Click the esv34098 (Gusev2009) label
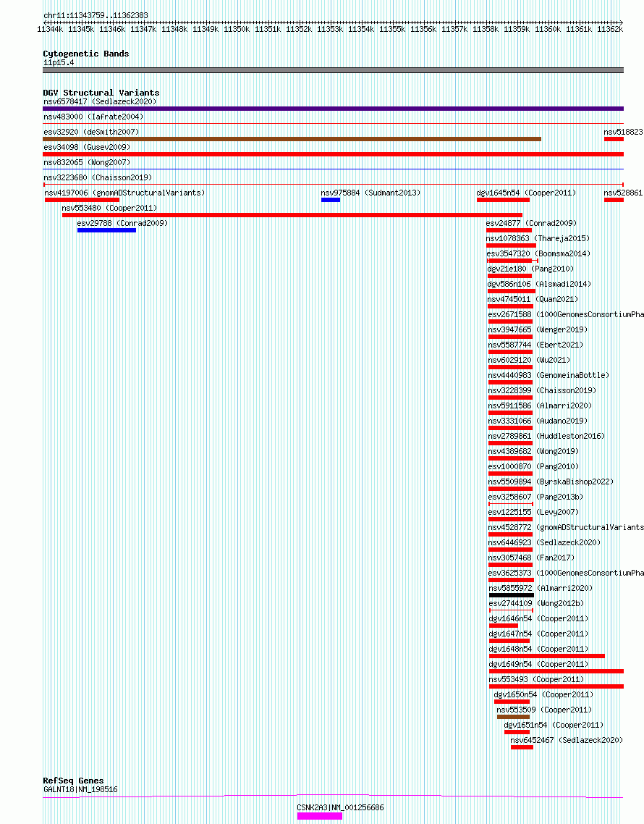 click(88, 147)
